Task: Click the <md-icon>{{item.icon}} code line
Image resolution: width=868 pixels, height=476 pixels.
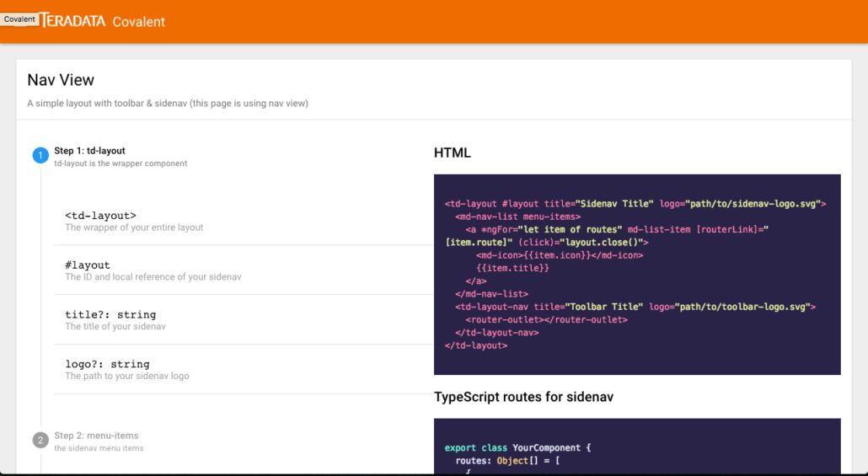Action: click(x=560, y=255)
